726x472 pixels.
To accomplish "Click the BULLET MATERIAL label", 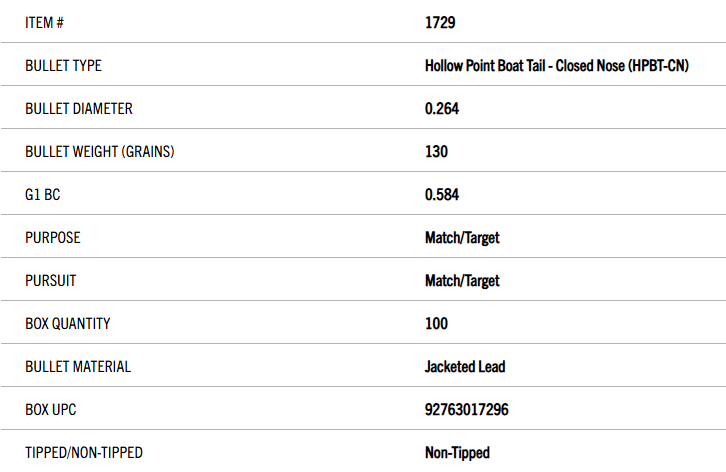I will [x=78, y=367].
